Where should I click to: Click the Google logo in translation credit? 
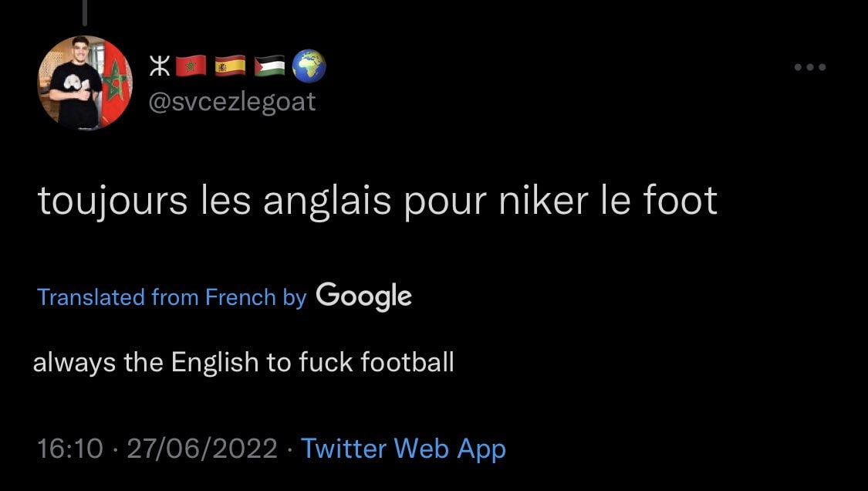[363, 296]
